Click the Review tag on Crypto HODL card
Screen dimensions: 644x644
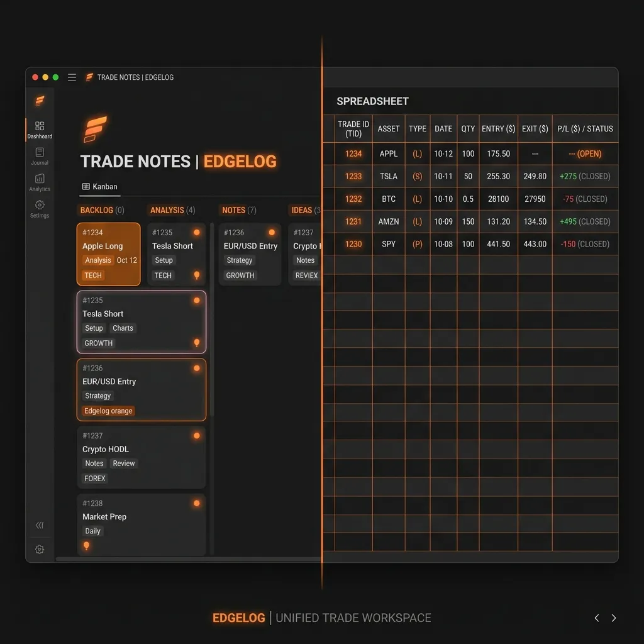pyautogui.click(x=124, y=463)
